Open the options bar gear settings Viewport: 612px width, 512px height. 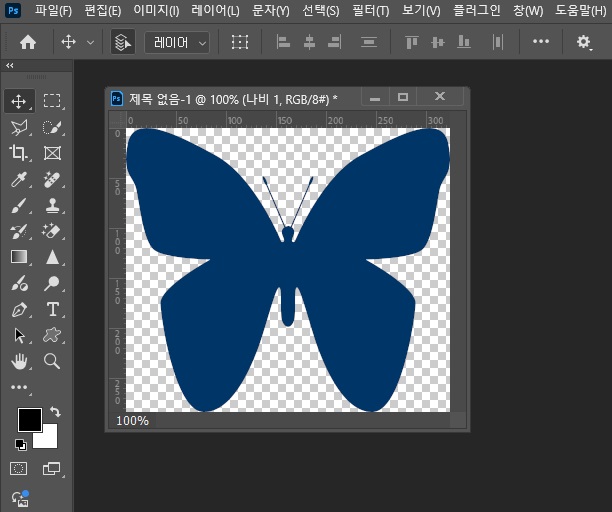[x=584, y=42]
